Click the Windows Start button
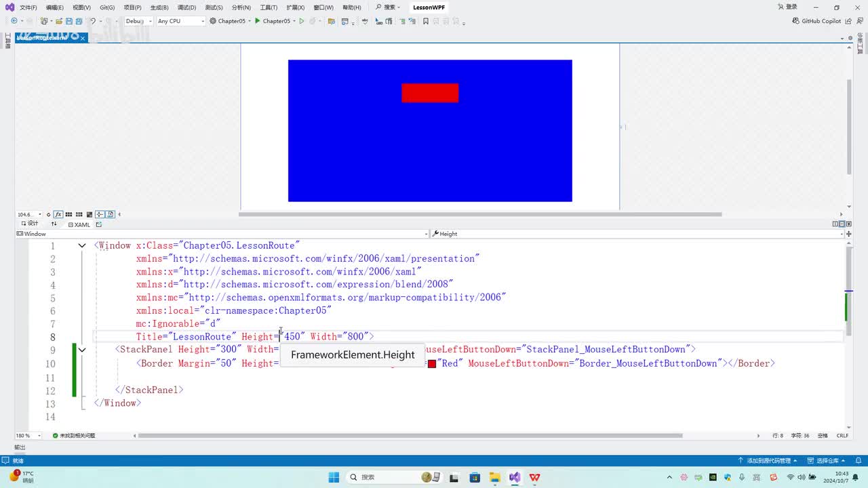The height and width of the screenshot is (488, 868). tap(334, 477)
